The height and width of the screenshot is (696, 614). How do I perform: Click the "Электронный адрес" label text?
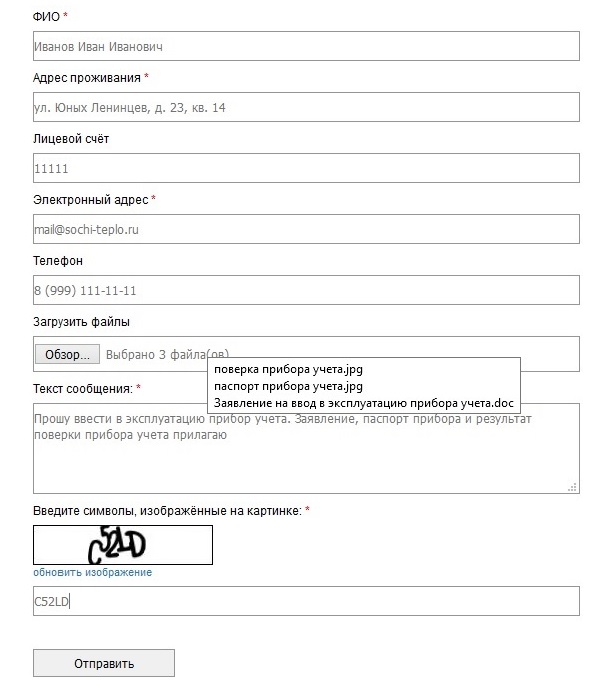pos(90,200)
